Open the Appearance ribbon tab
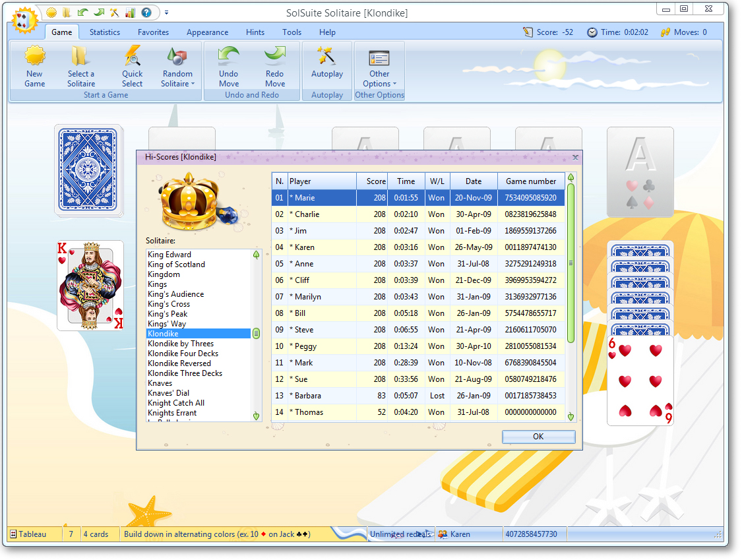 tap(207, 32)
